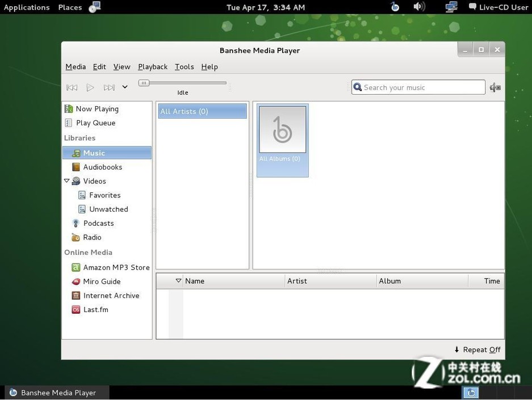Open Miro Guide in sidebar
The height and width of the screenshot is (400, 532).
click(x=102, y=281)
